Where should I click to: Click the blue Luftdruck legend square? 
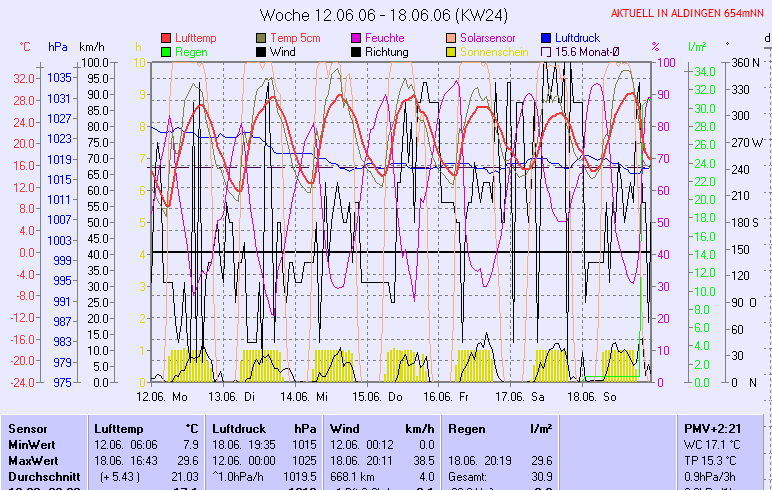pos(546,38)
